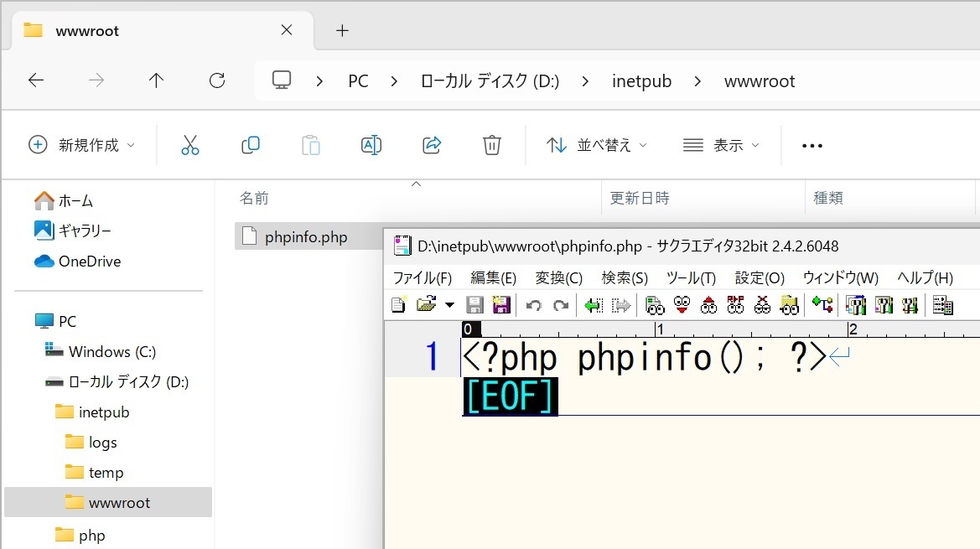Screen dimensions: 980x549
Task: Delete phpinfo.php using the trash icon
Action: point(492,144)
